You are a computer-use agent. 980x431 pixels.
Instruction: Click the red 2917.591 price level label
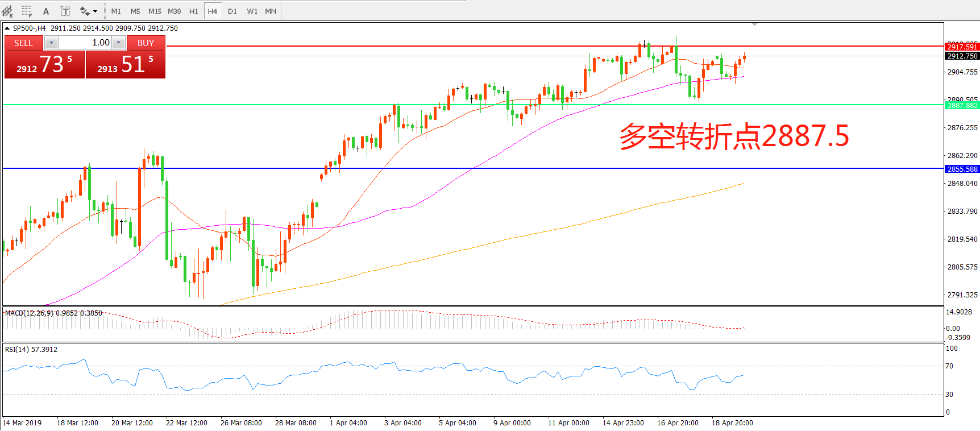pos(962,47)
